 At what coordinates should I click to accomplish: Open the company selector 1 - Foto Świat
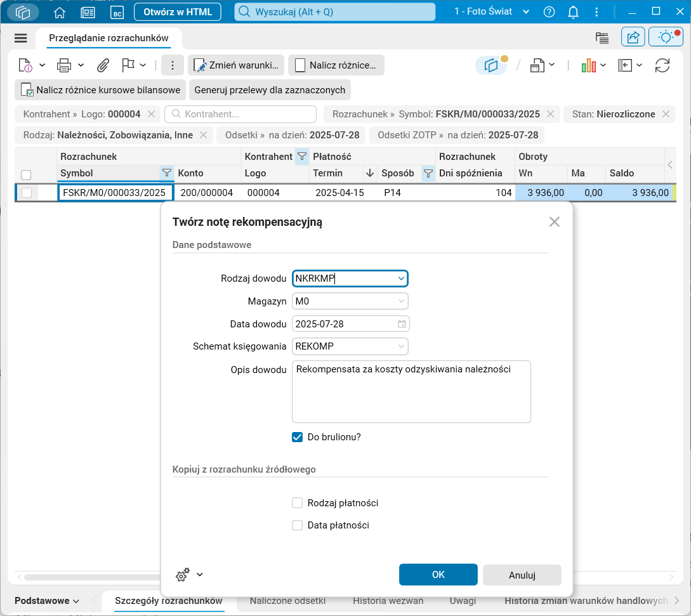pyautogui.click(x=491, y=11)
